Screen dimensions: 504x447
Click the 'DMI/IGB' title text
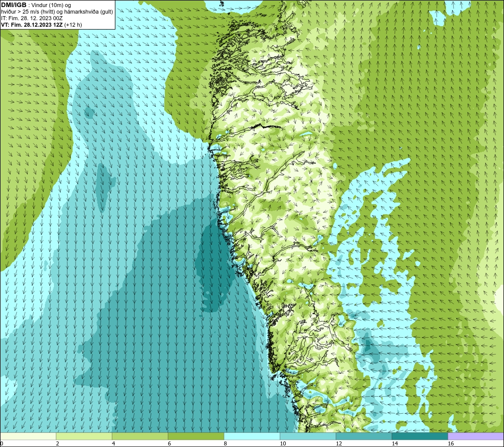pos(14,5)
